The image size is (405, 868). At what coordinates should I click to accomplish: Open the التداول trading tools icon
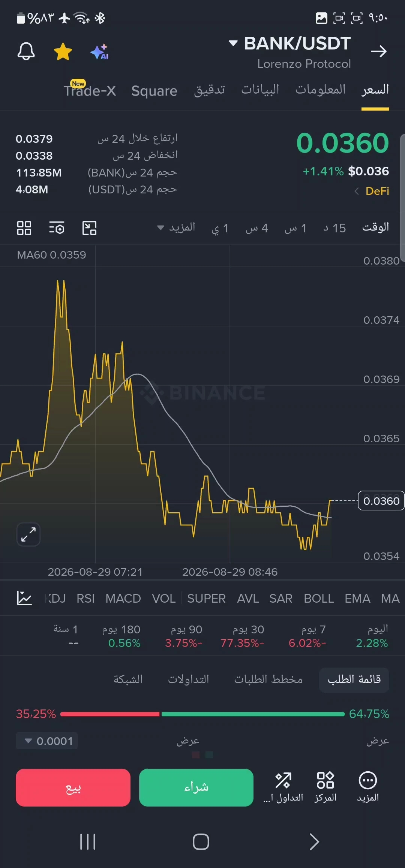283,787
